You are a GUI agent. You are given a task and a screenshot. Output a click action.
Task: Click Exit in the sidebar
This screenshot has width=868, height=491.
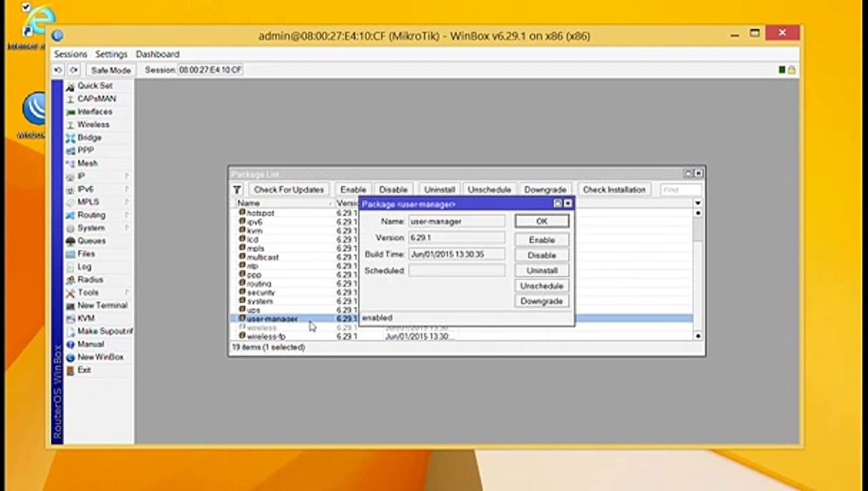pos(84,370)
